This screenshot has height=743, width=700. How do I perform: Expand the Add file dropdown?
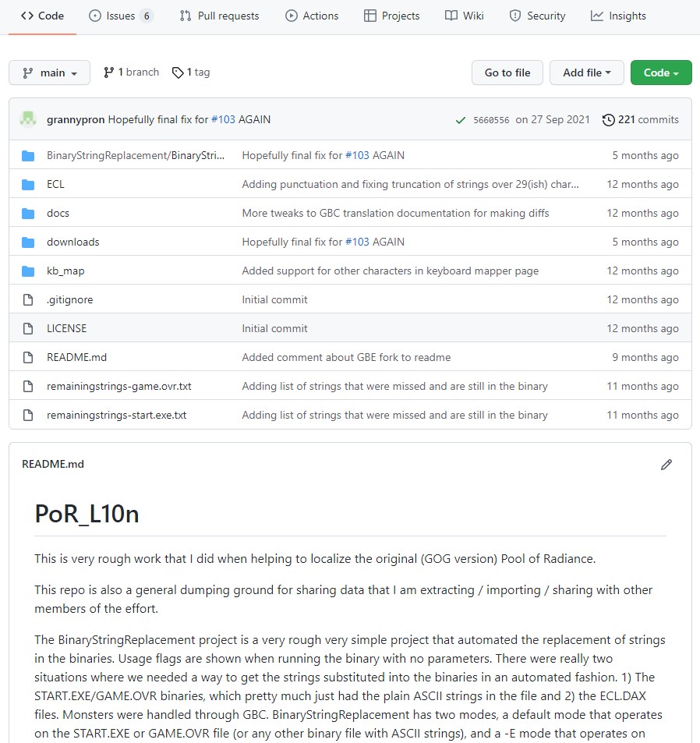tap(586, 73)
